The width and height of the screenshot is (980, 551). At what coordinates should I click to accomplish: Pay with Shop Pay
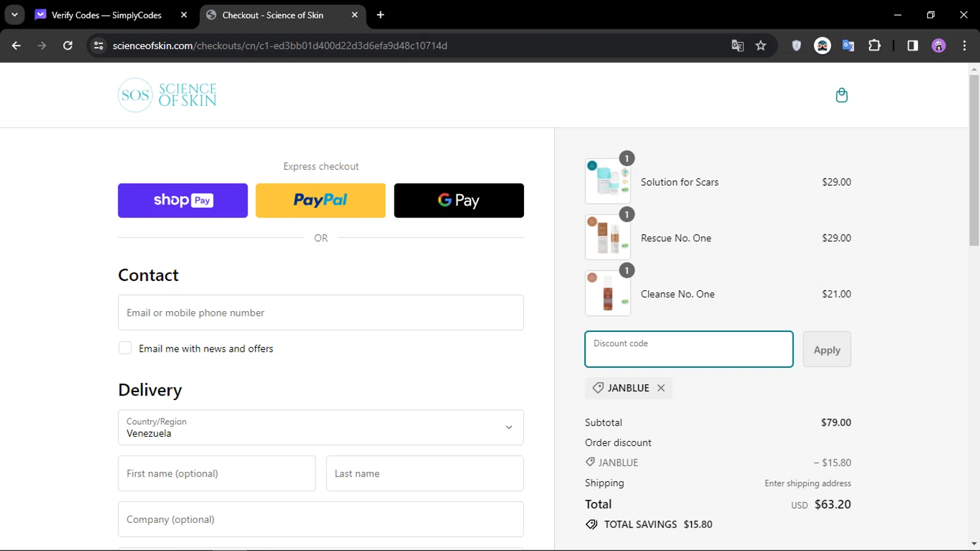[183, 201]
